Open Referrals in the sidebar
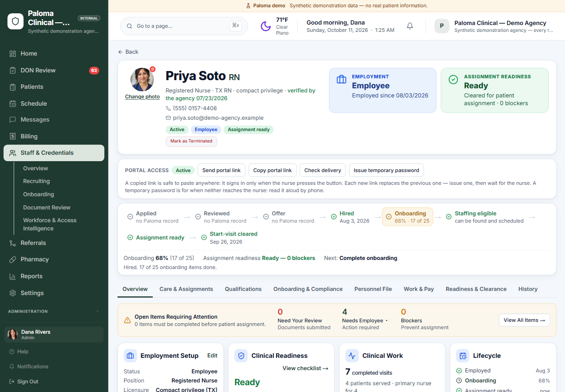Image resolution: width=565 pixels, height=392 pixels. click(54, 243)
